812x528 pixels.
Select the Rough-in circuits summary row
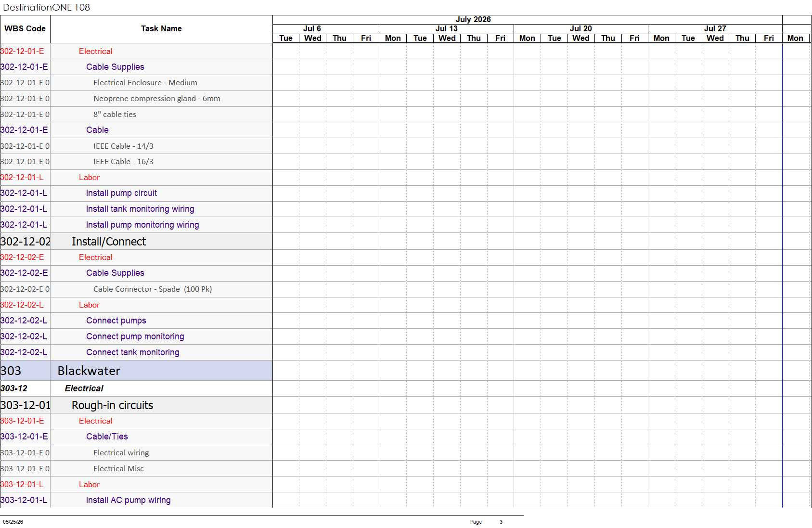(x=136, y=405)
